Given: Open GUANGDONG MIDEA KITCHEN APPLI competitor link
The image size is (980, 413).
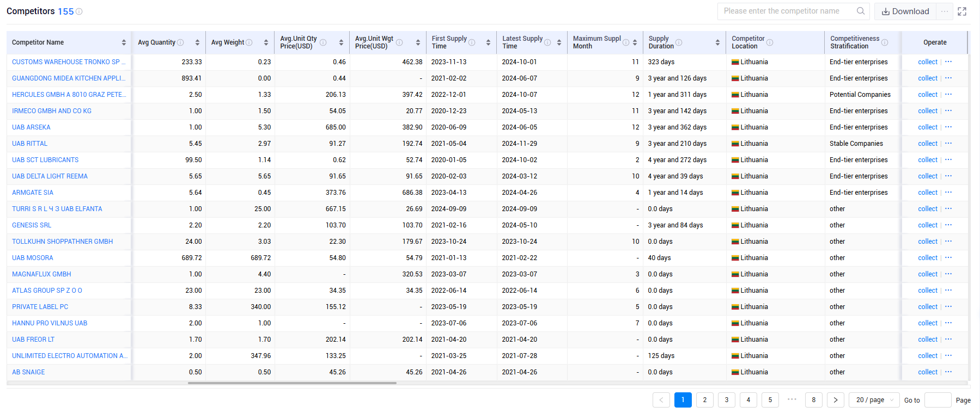Looking at the screenshot, I should pos(69,78).
